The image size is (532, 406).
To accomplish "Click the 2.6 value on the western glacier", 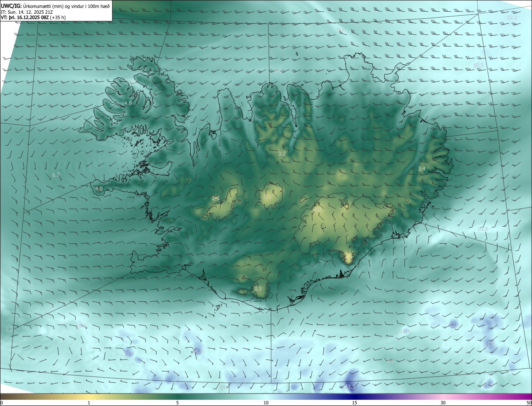I will click(216, 198).
